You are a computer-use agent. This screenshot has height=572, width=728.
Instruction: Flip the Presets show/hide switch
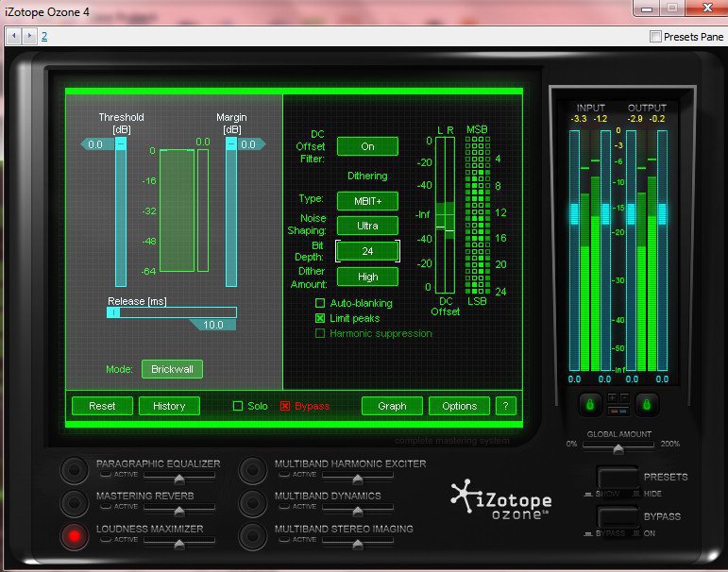(x=618, y=479)
